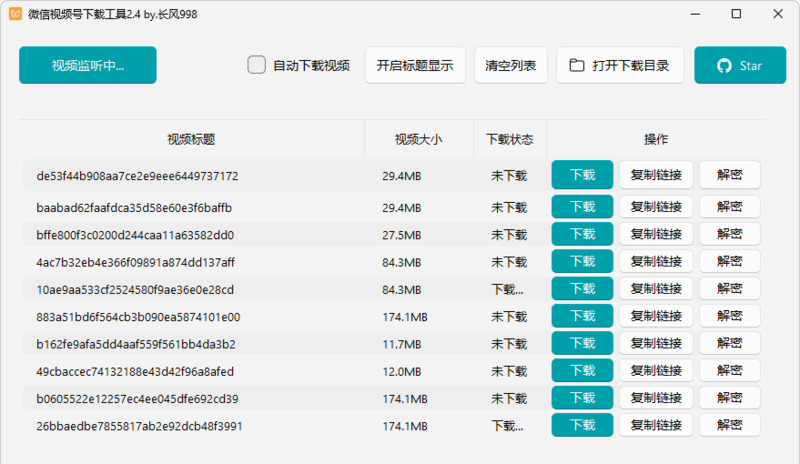
Task: Click the 视频监听中... button
Action: click(88, 66)
